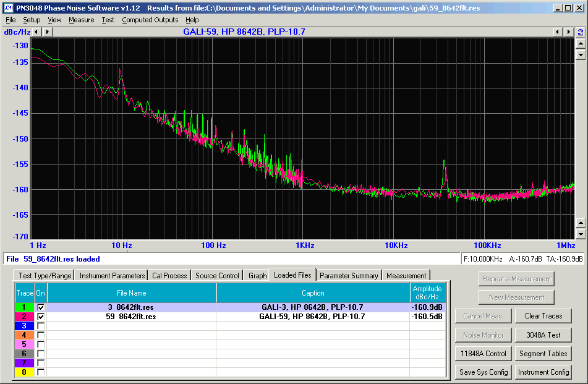Switch to the Instrument Parameters tab

click(x=112, y=276)
